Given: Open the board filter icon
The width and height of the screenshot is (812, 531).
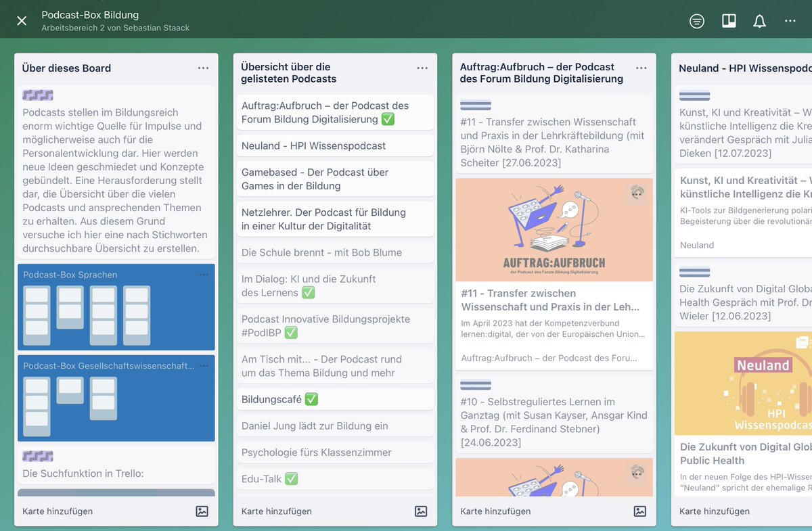Looking at the screenshot, I should click(697, 21).
